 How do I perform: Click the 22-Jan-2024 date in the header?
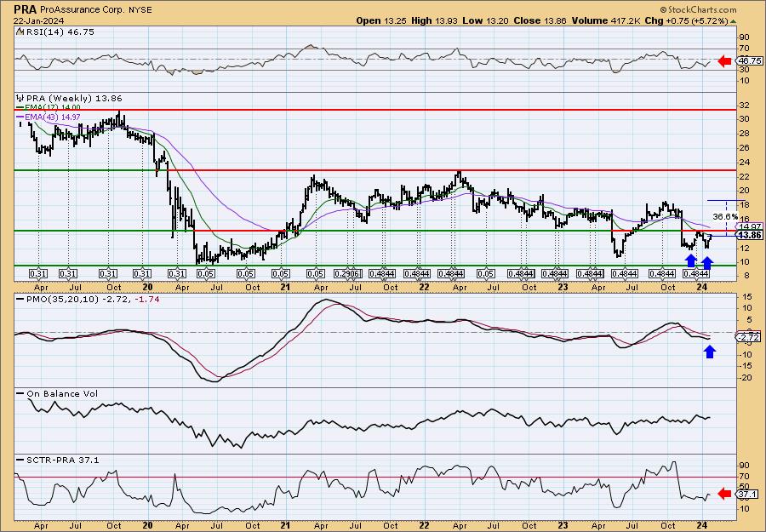(37, 20)
